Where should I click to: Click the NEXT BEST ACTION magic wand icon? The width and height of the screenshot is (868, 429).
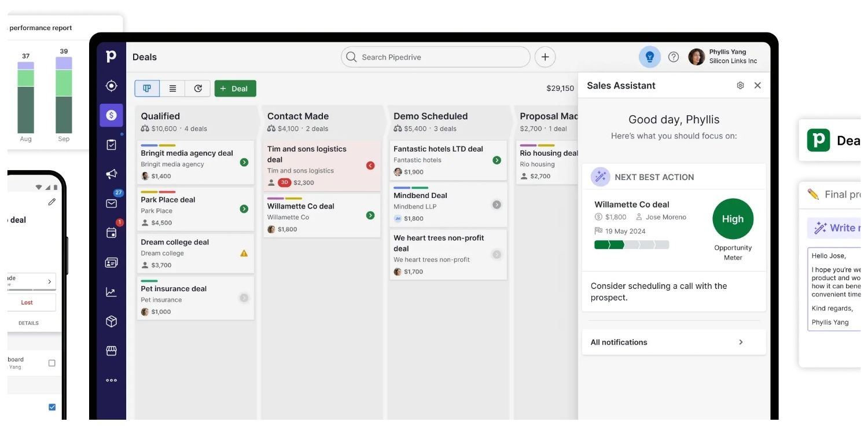600,177
